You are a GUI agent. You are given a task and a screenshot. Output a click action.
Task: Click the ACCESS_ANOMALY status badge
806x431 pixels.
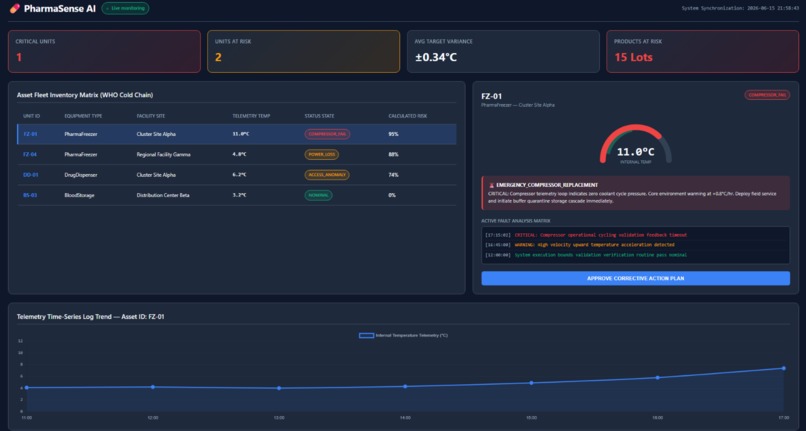327,175
